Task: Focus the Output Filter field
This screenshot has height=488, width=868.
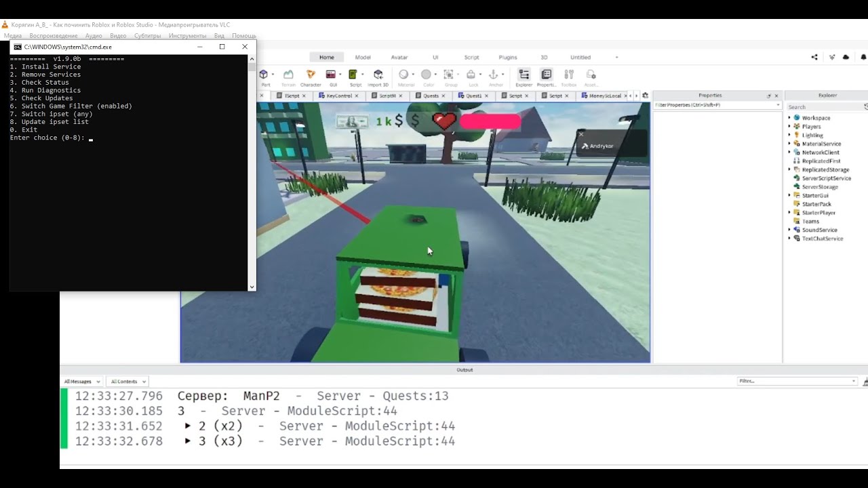Action: tap(797, 381)
